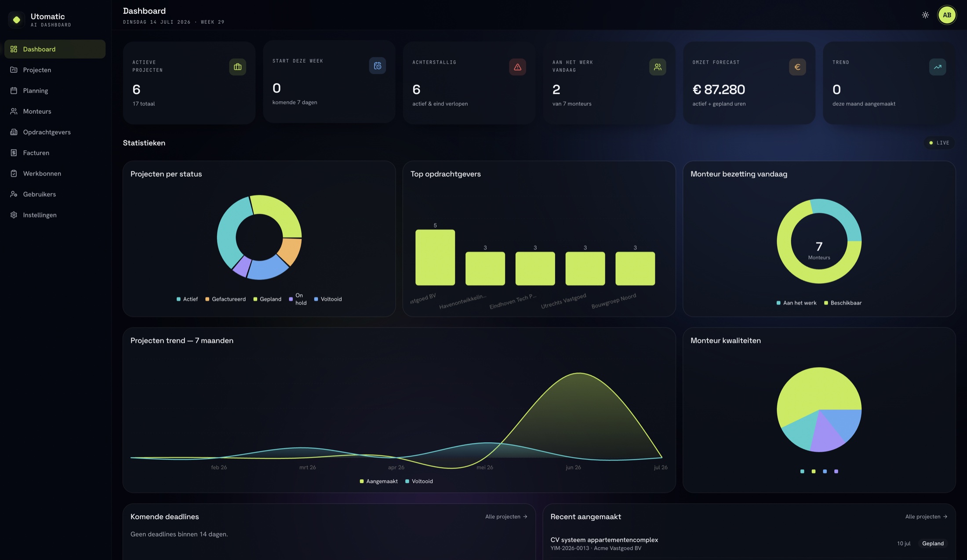Click the briefcase icon on Actieve Projecten card

pos(237,67)
